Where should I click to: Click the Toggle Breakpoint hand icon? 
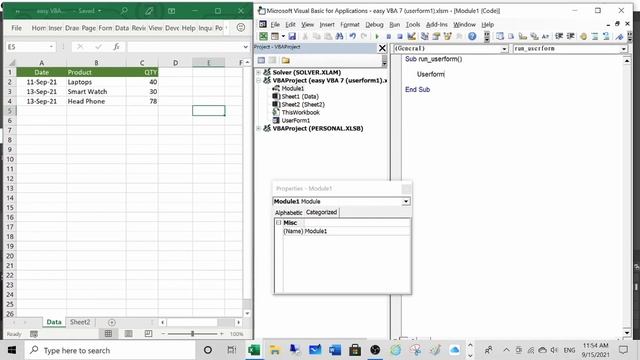583,36
